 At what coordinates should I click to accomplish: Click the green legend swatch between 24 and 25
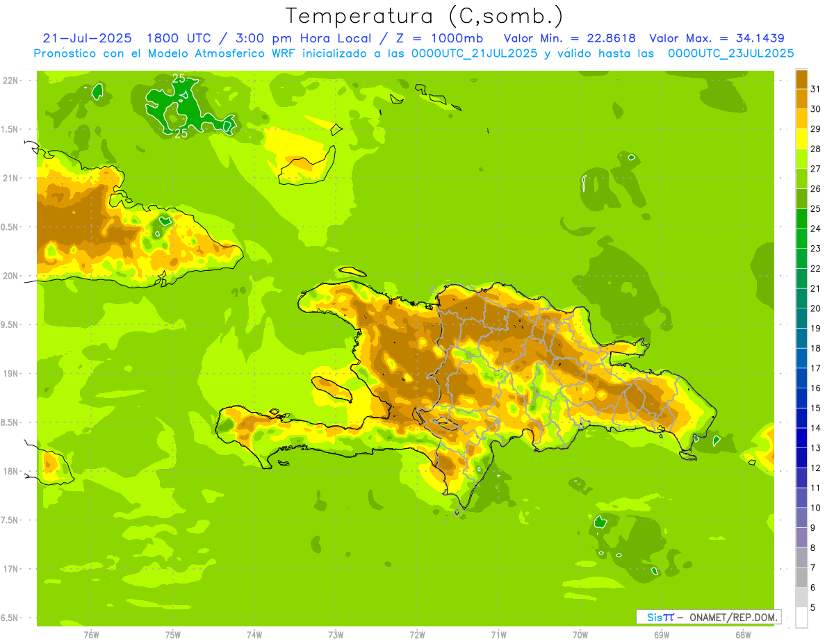click(x=801, y=218)
